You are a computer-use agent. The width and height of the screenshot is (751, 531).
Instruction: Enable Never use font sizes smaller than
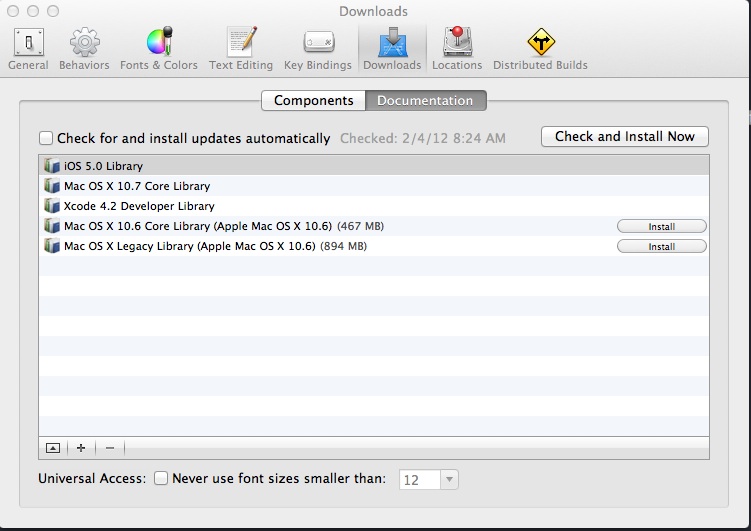(x=161, y=478)
